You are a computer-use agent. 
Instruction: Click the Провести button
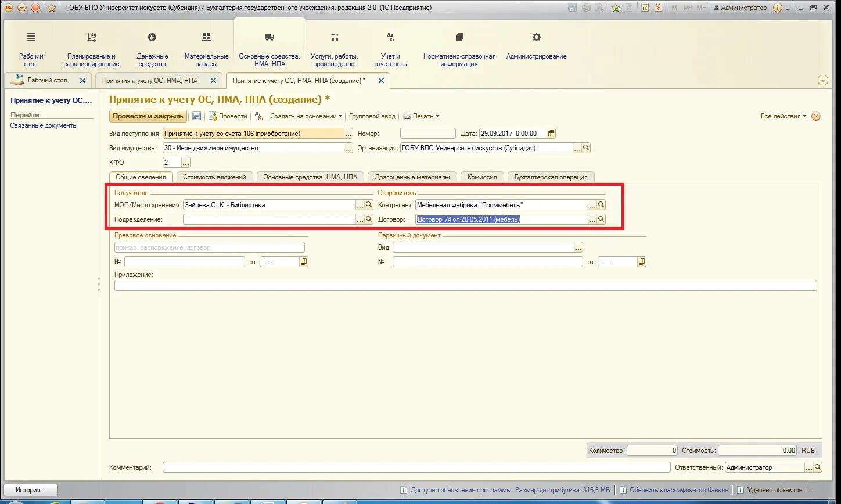point(228,116)
